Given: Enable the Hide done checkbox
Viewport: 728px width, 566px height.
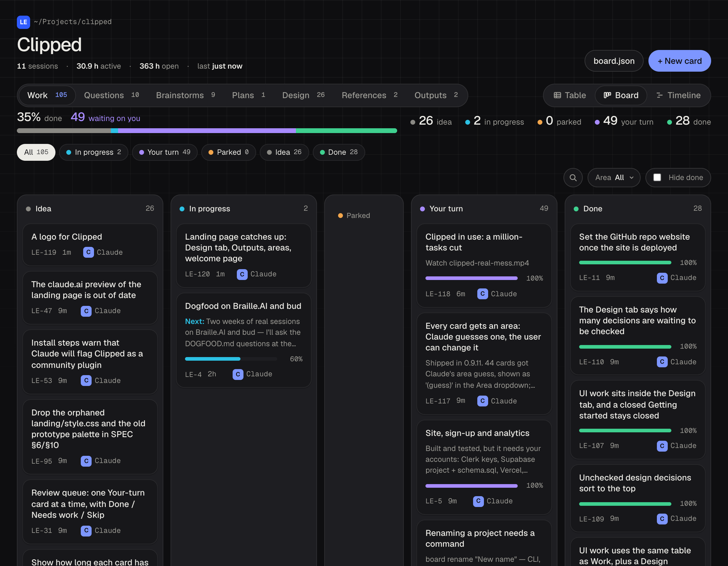Looking at the screenshot, I should tap(657, 178).
